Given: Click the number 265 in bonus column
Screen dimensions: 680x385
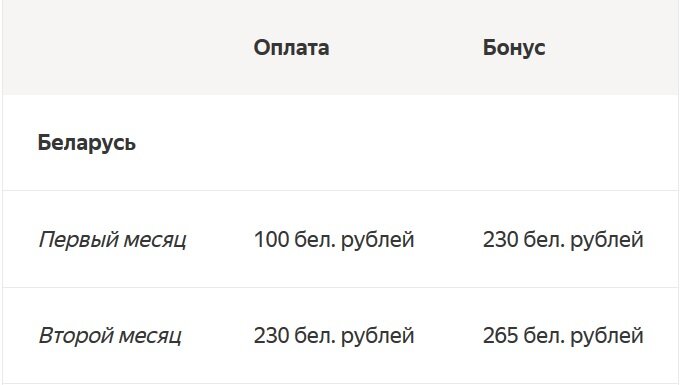Looking at the screenshot, I should 500,336.
